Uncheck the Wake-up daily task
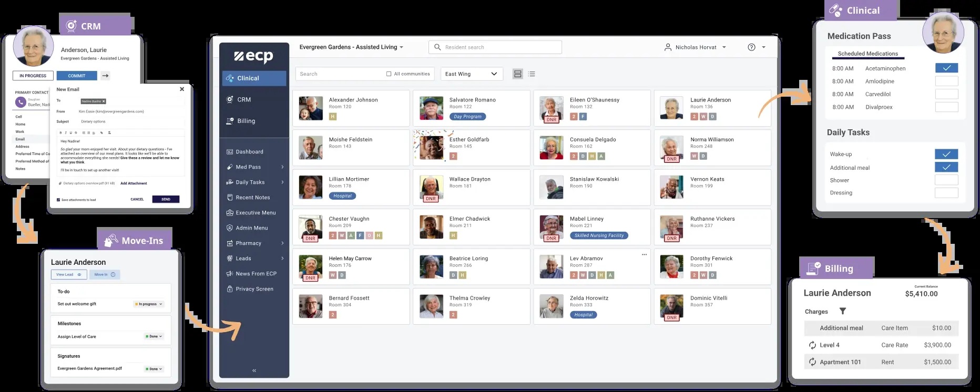The image size is (980, 392). tap(946, 154)
